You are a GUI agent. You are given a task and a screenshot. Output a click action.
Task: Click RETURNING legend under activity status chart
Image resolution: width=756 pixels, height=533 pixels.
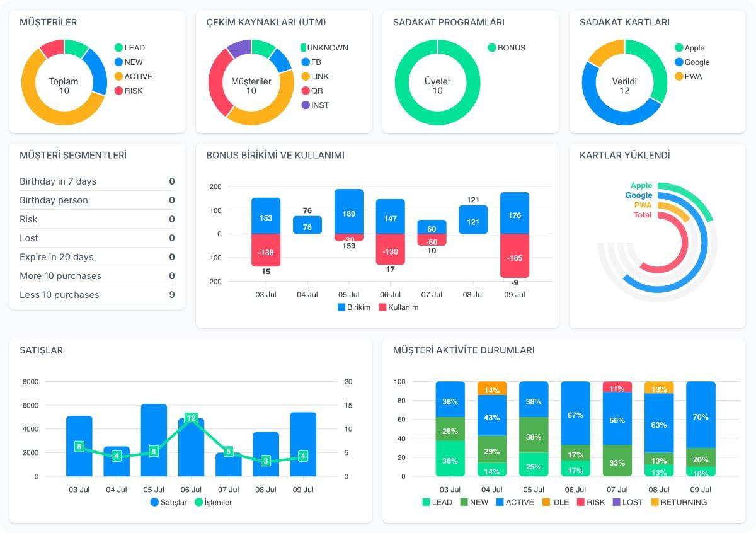[x=679, y=502]
